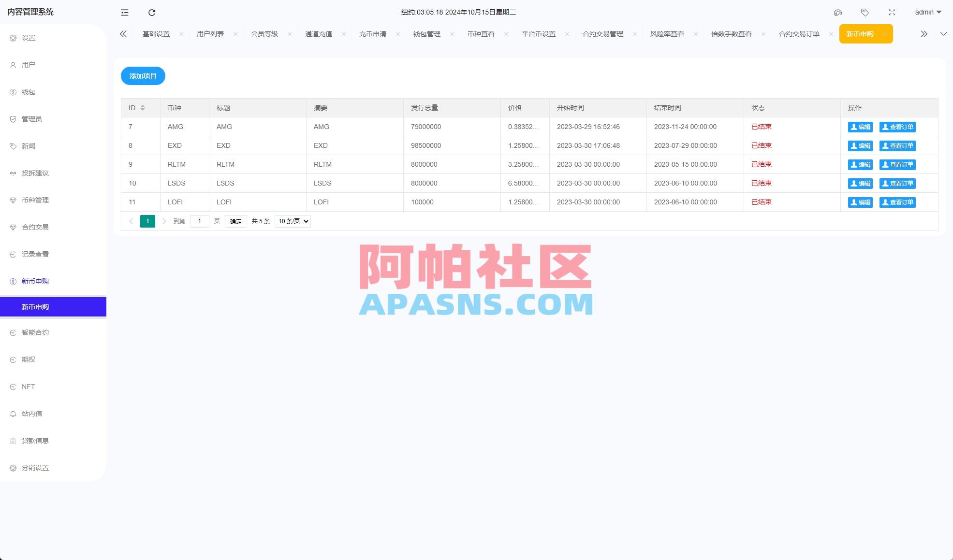Sort the table by ID column
The width and height of the screenshot is (953, 560).
click(x=143, y=107)
